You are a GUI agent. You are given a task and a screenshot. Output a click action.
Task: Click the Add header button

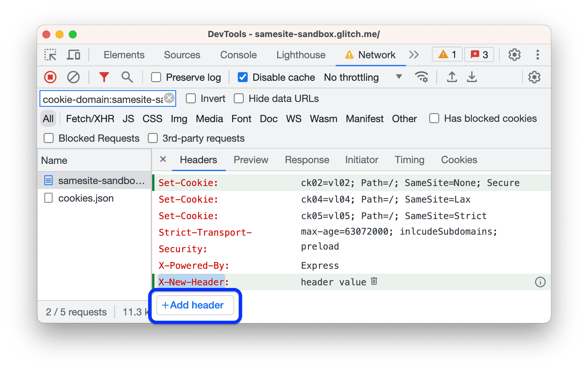[x=194, y=305]
